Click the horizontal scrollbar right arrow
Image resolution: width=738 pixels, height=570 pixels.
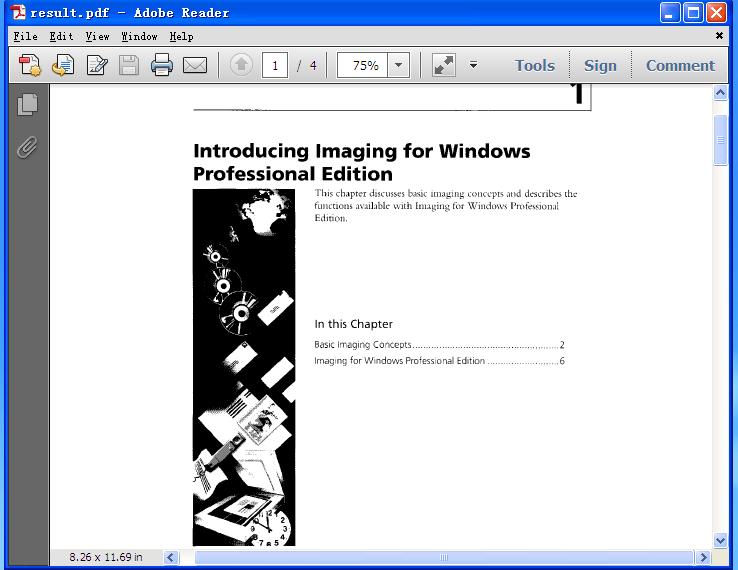tap(703, 558)
